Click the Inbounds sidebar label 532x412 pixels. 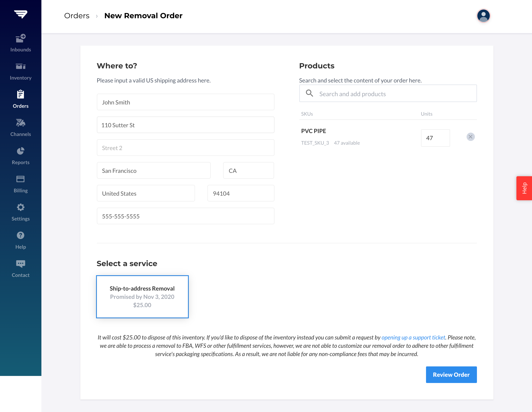(x=20, y=50)
